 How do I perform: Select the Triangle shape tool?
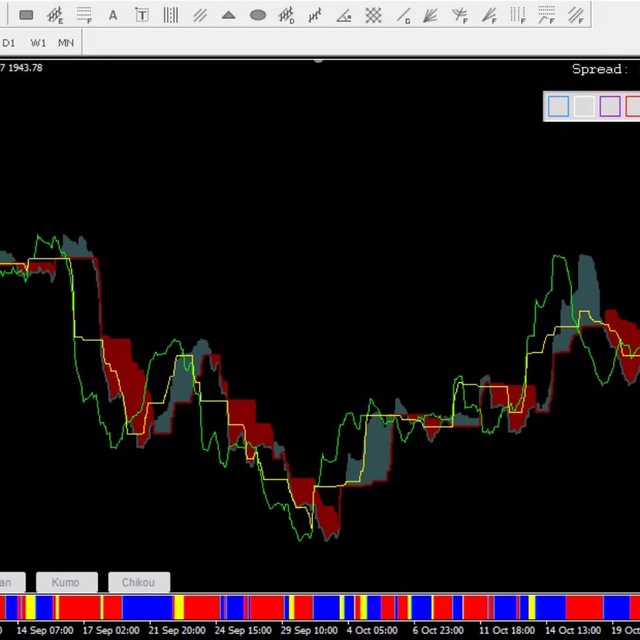coord(229,16)
